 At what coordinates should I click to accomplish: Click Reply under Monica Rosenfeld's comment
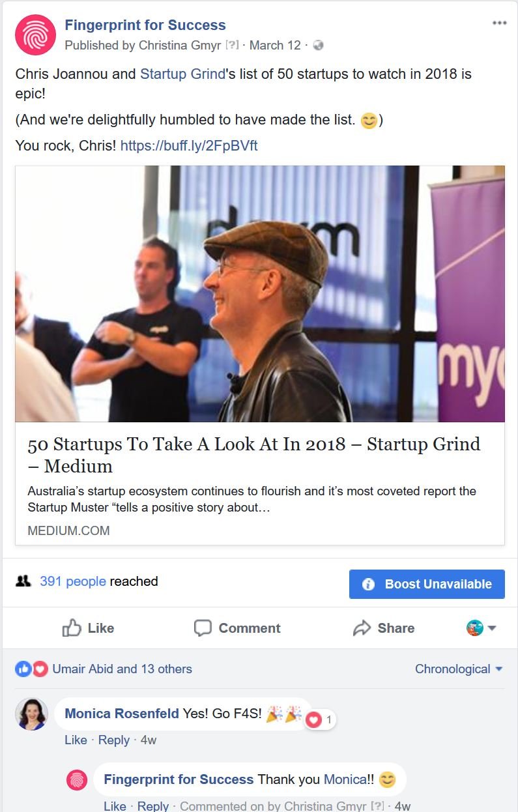(114, 740)
